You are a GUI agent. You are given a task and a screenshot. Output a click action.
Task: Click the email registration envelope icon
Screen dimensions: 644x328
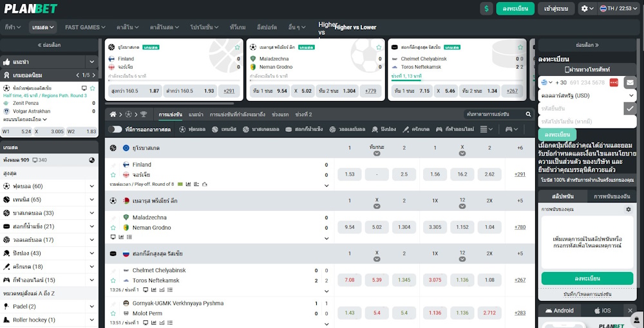point(630,82)
